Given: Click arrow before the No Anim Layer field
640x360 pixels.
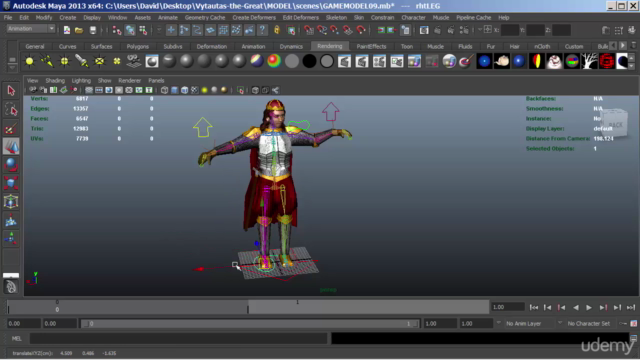Looking at the screenshot, I should 498,323.
